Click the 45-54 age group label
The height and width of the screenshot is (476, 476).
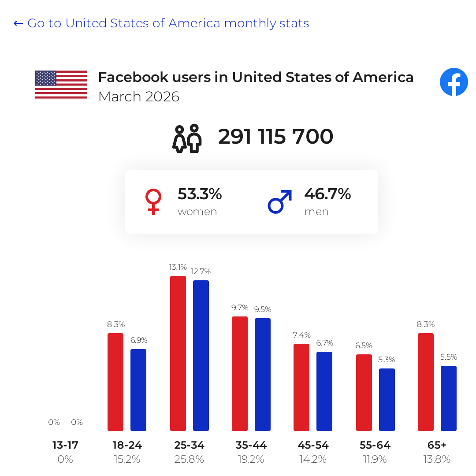click(x=313, y=445)
